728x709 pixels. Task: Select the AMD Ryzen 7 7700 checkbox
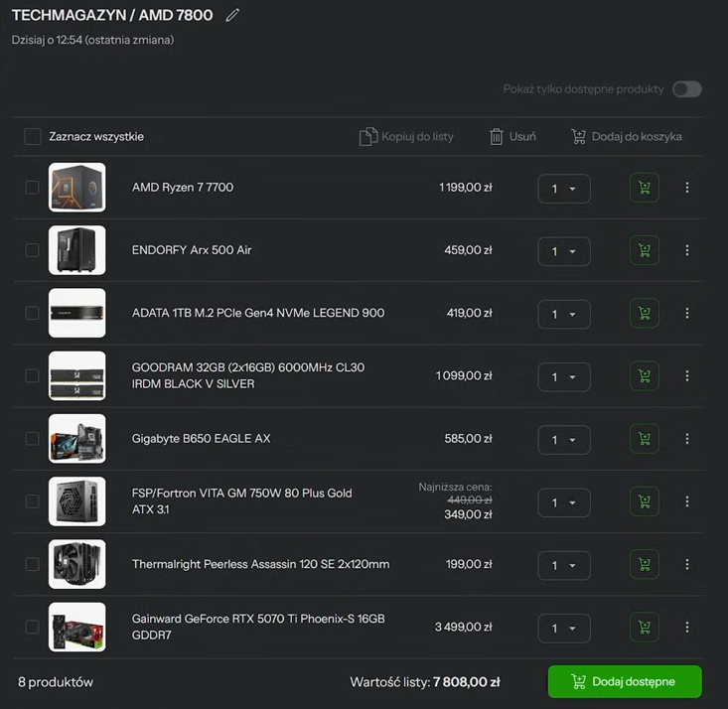[33, 188]
